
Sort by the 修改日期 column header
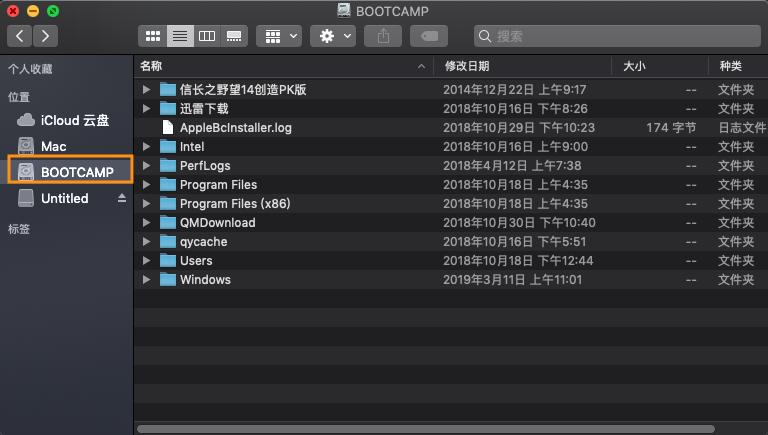click(x=523, y=66)
